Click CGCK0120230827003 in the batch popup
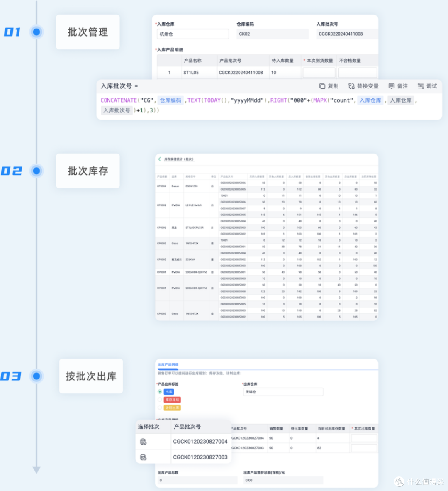448x491 pixels. point(200,457)
